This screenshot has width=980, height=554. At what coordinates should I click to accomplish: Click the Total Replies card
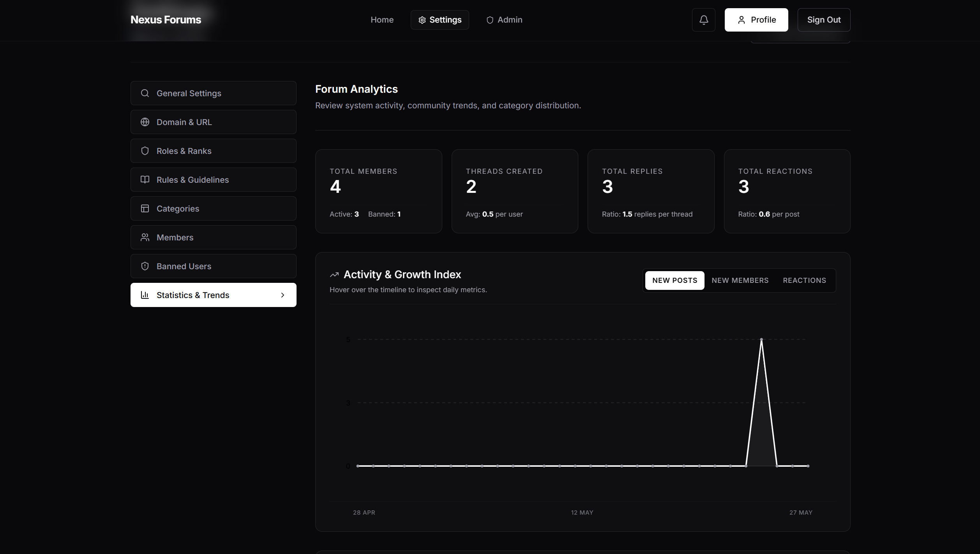(651, 191)
